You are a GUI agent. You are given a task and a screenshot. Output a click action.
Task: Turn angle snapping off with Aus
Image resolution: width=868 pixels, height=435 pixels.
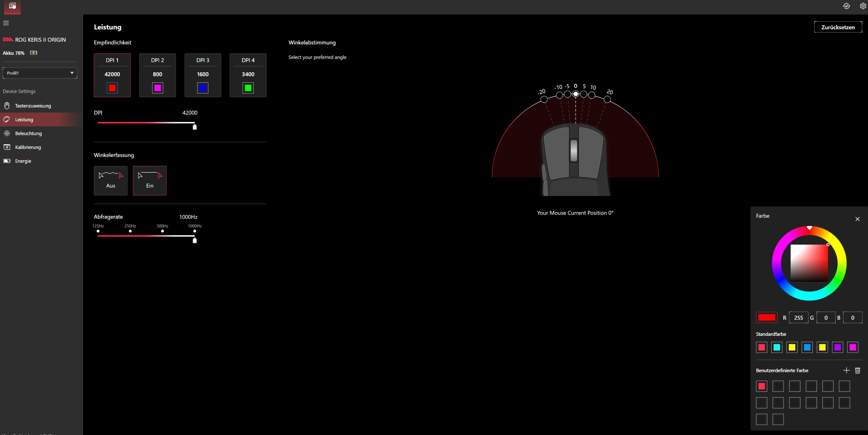(x=111, y=180)
